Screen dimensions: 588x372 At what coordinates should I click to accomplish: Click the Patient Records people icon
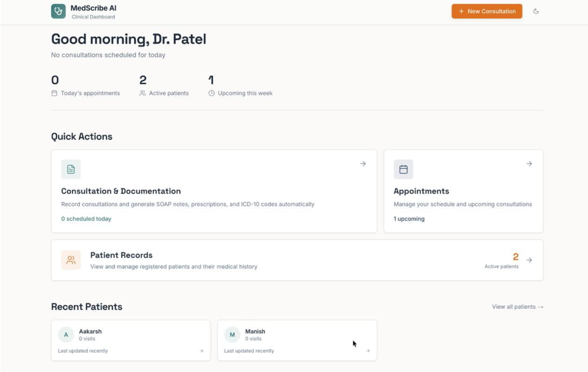coord(71,260)
